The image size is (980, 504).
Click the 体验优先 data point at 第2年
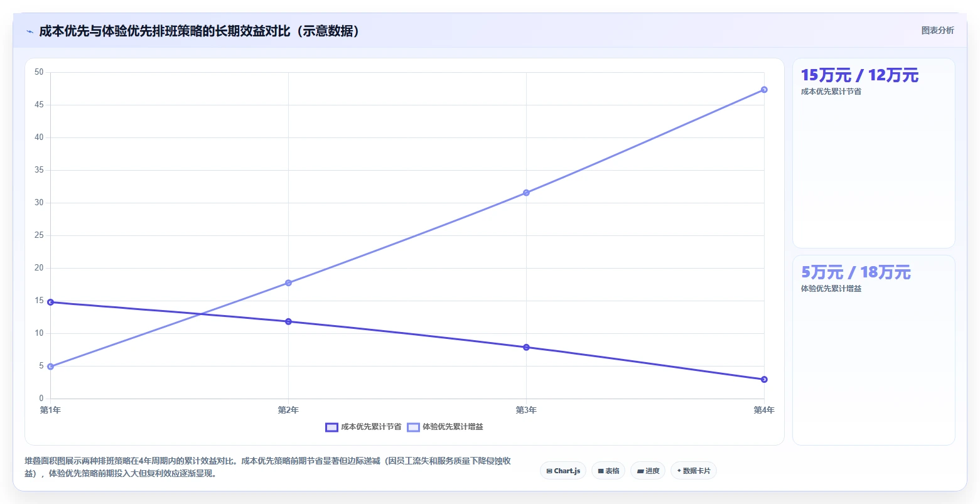pos(288,282)
